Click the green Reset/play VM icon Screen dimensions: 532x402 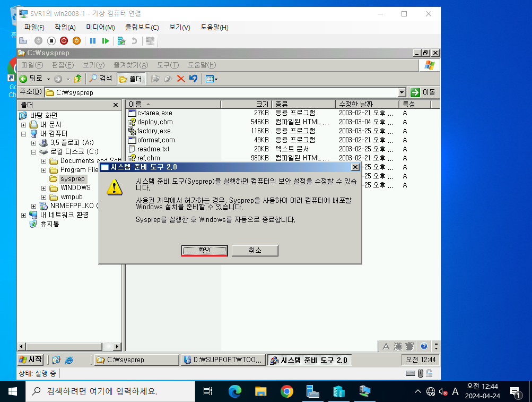point(106,41)
